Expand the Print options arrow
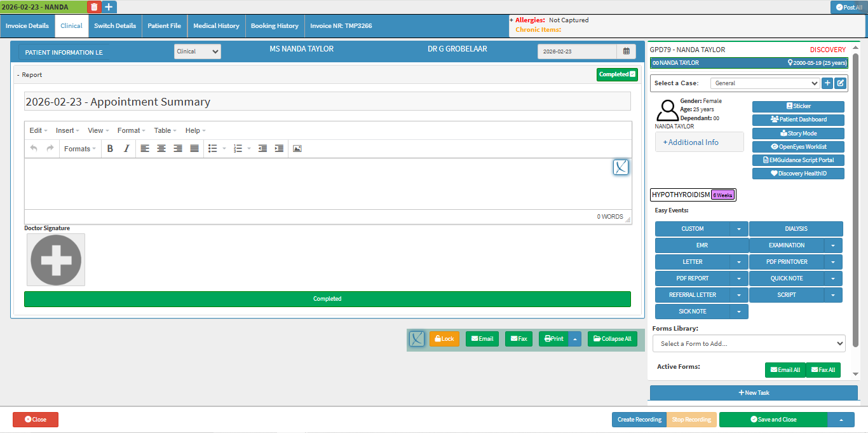Image resolution: width=868 pixels, height=433 pixels. coord(574,339)
